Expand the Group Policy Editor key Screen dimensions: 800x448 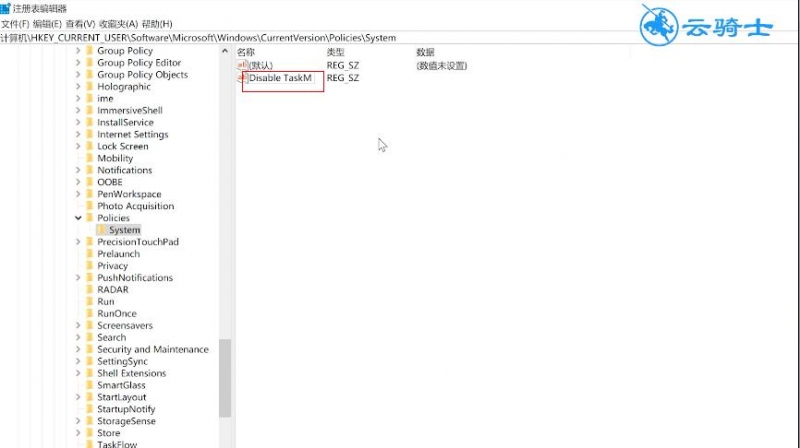pos(78,62)
